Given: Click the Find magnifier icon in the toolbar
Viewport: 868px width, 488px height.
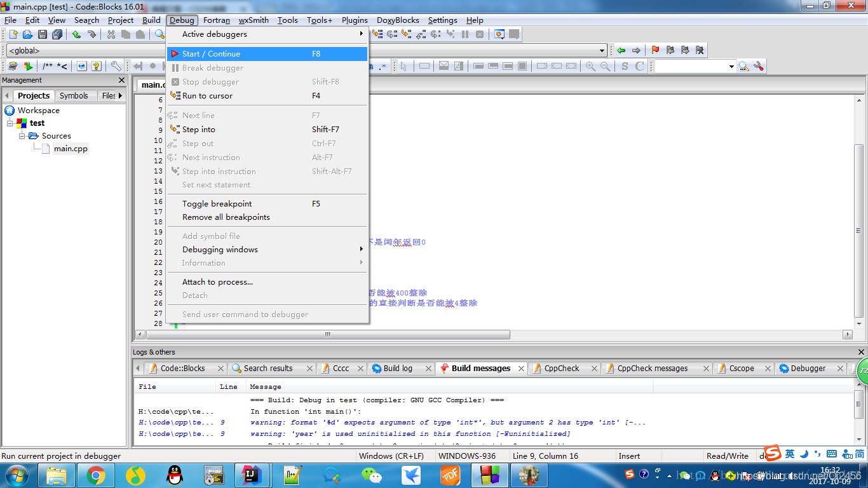Looking at the screenshot, I should [x=160, y=34].
